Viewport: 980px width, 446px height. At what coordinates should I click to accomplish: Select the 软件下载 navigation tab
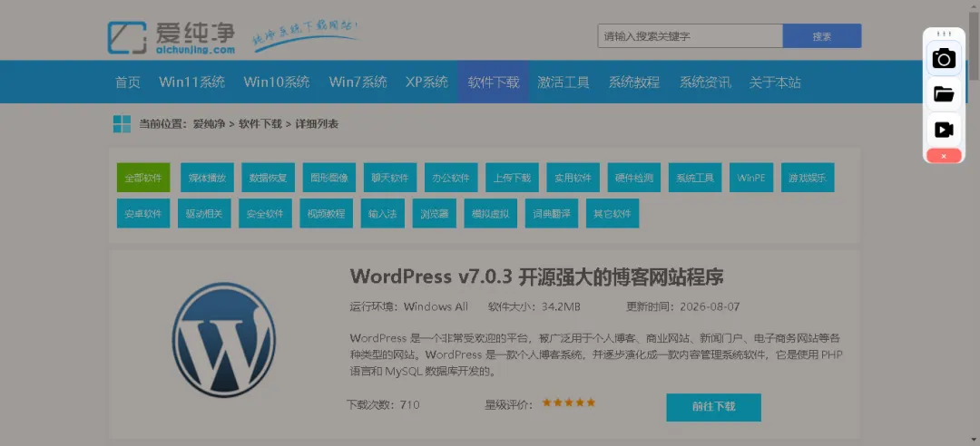[x=493, y=82]
